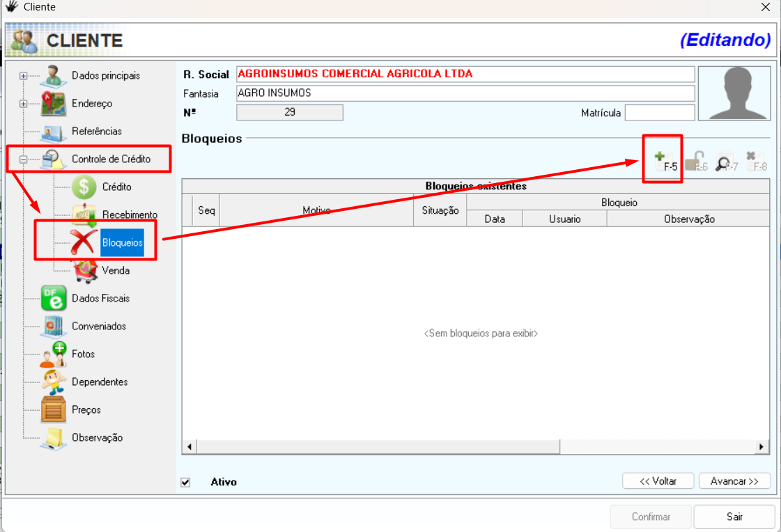Select Recebimento in the tree
This screenshot has width=781, height=532.
coord(130,214)
